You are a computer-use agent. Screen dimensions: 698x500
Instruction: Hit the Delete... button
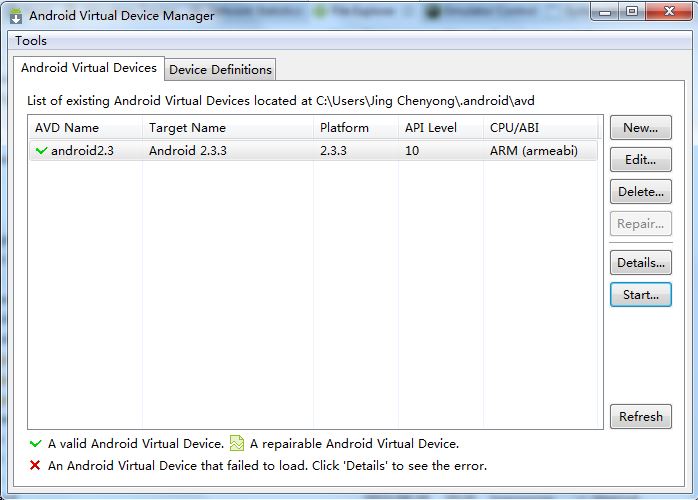tap(640, 191)
